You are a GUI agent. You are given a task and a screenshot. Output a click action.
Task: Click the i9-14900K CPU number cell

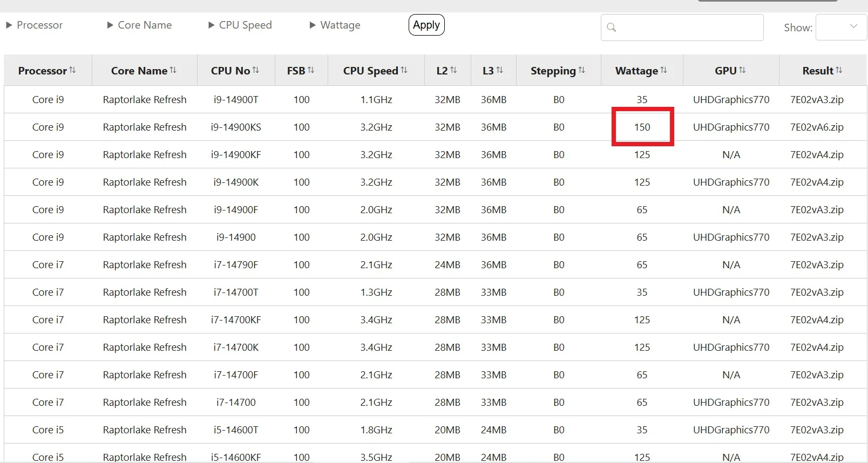(236, 182)
